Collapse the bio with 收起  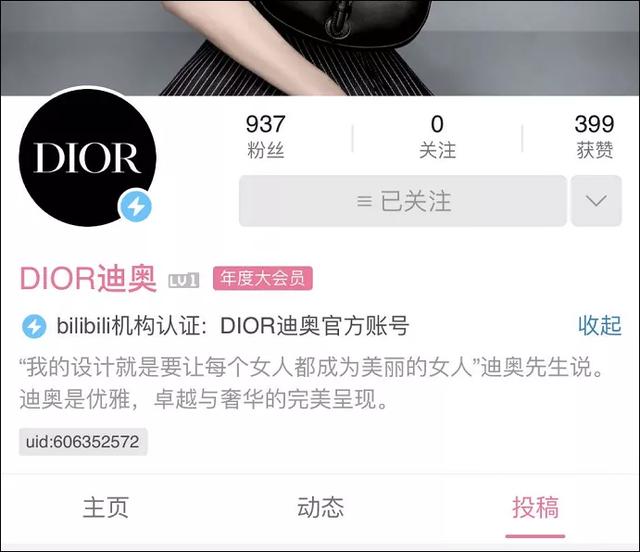click(x=600, y=326)
